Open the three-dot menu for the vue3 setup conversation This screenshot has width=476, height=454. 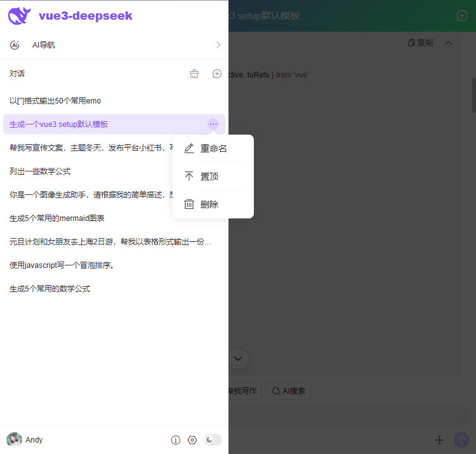213,124
